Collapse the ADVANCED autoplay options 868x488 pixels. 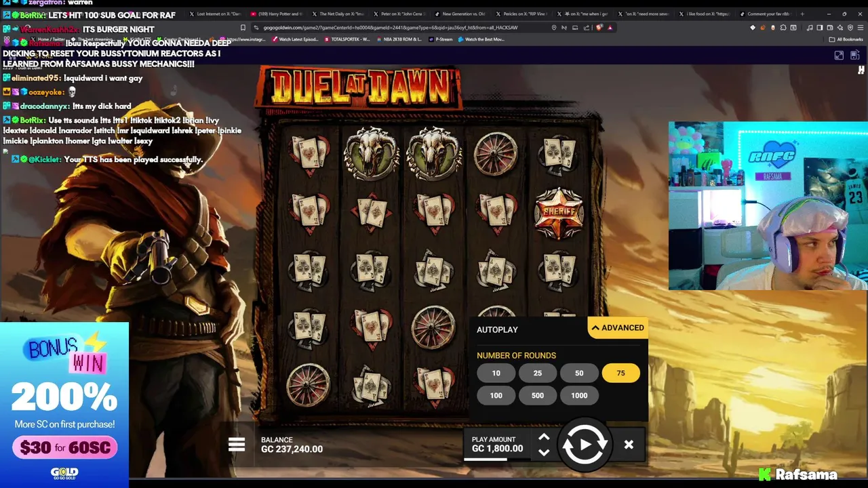pos(618,328)
